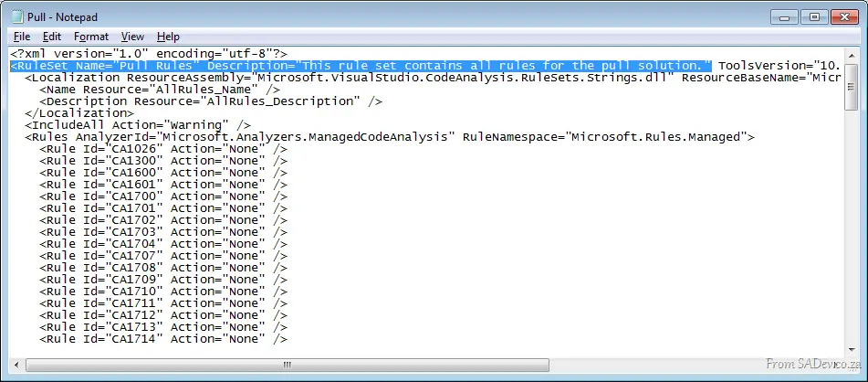Click the Notepad icon in title bar
This screenshot has width=868, height=382.
coord(17,17)
